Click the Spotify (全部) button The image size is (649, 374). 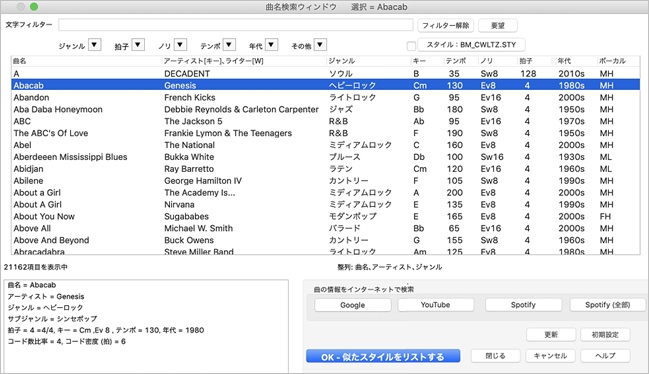click(x=608, y=305)
